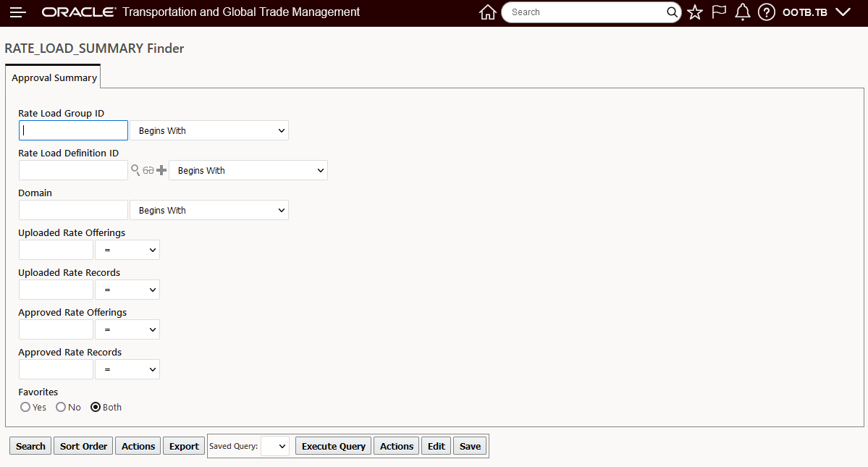Click the RATE_LOAD_SUMMARY Finder title

tap(94, 48)
